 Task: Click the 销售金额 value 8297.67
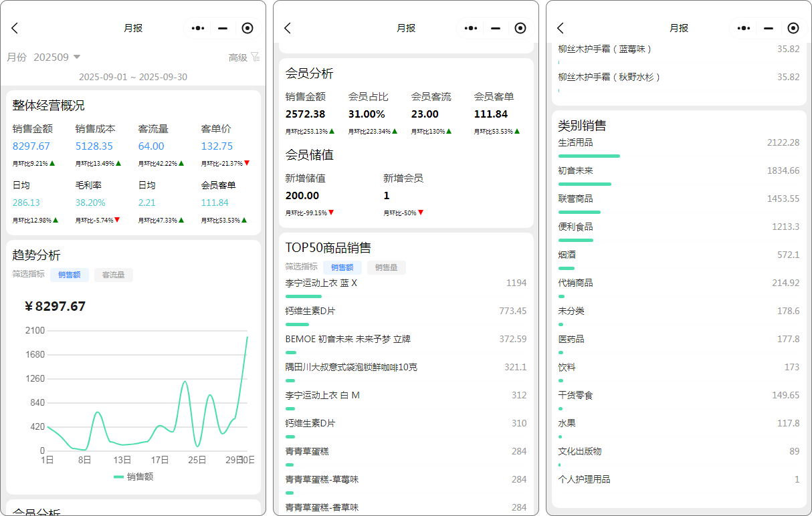pyautogui.click(x=31, y=146)
